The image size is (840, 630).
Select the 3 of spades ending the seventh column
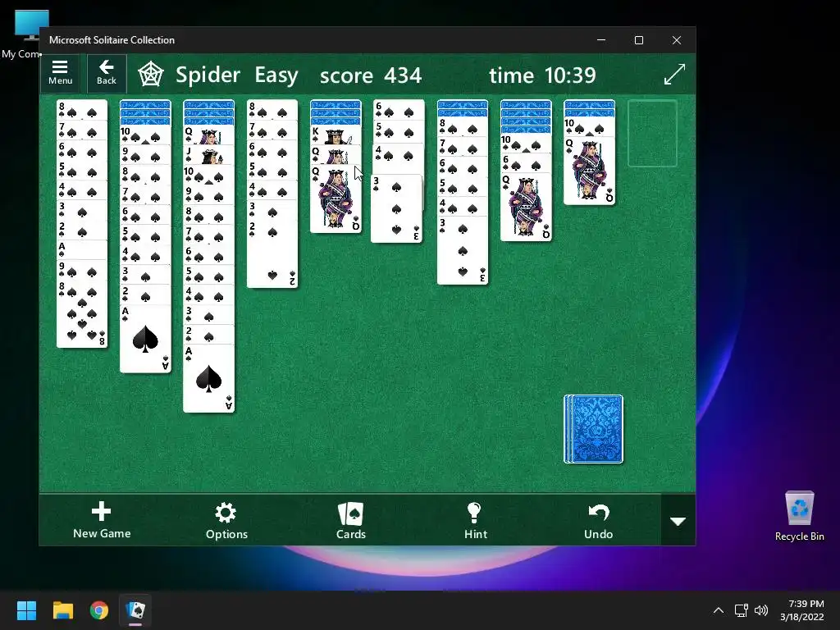point(463,250)
